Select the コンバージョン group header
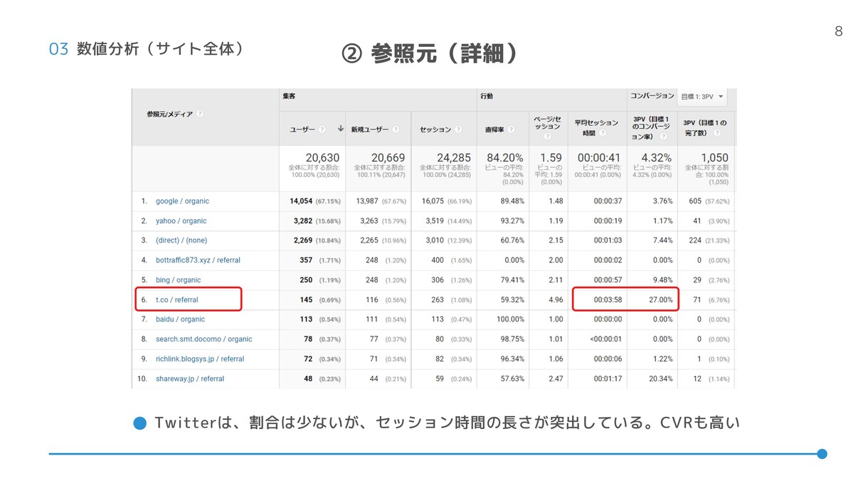The height and width of the screenshot is (488, 868). coord(652,95)
